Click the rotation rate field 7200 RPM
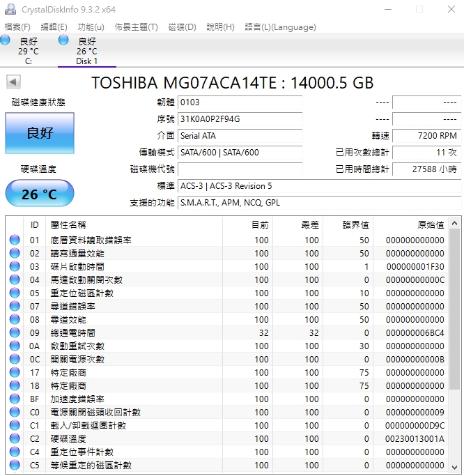This screenshot has width=464, height=476. tap(426, 136)
